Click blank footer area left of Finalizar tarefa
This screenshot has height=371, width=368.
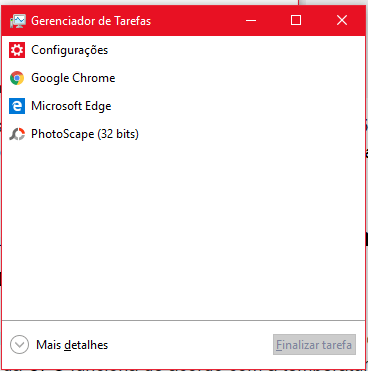190,345
